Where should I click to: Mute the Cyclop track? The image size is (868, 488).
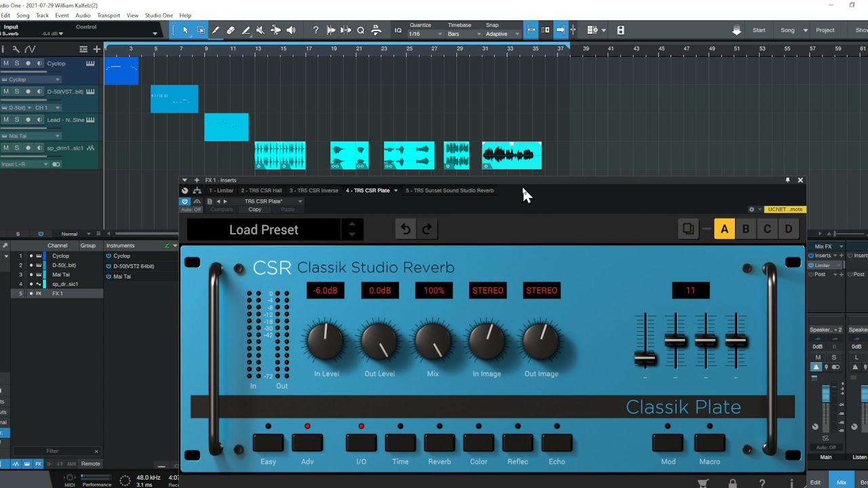tap(6, 63)
